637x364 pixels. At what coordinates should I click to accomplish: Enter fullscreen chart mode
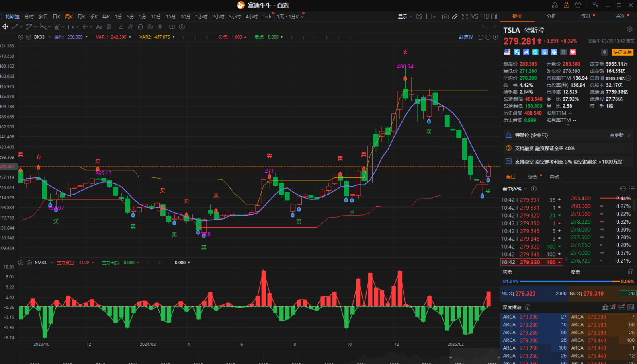click(465, 16)
